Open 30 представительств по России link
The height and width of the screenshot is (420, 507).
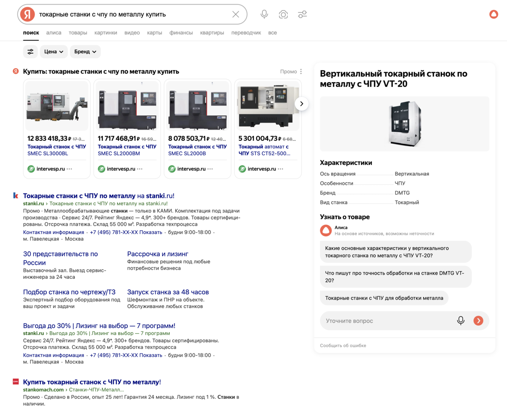(60, 258)
